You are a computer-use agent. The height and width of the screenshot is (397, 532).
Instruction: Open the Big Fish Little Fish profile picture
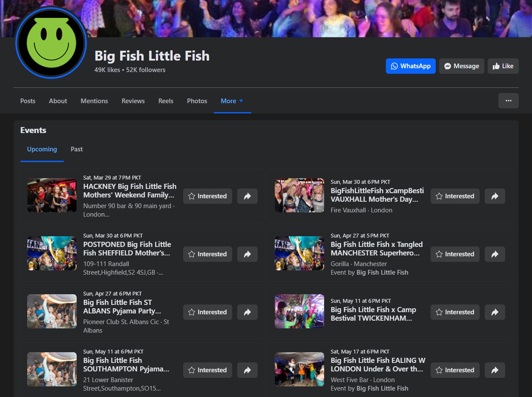tap(51, 43)
